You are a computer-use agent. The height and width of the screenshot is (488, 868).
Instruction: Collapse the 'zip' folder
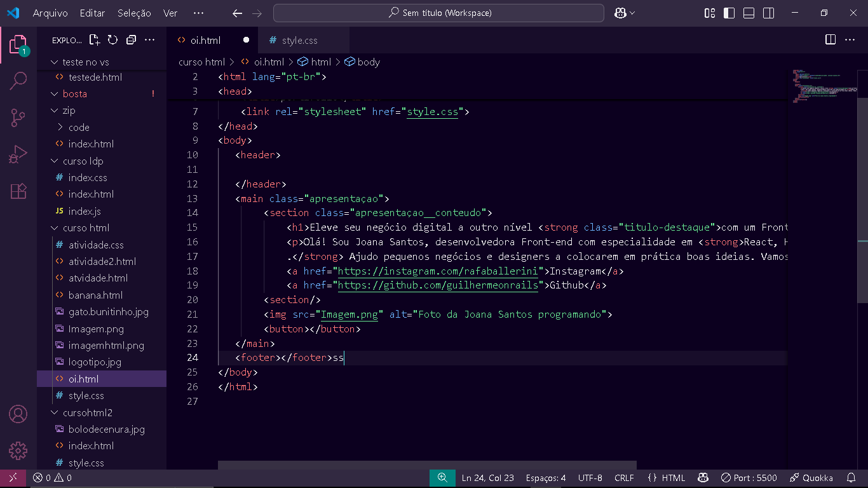pyautogui.click(x=102, y=110)
